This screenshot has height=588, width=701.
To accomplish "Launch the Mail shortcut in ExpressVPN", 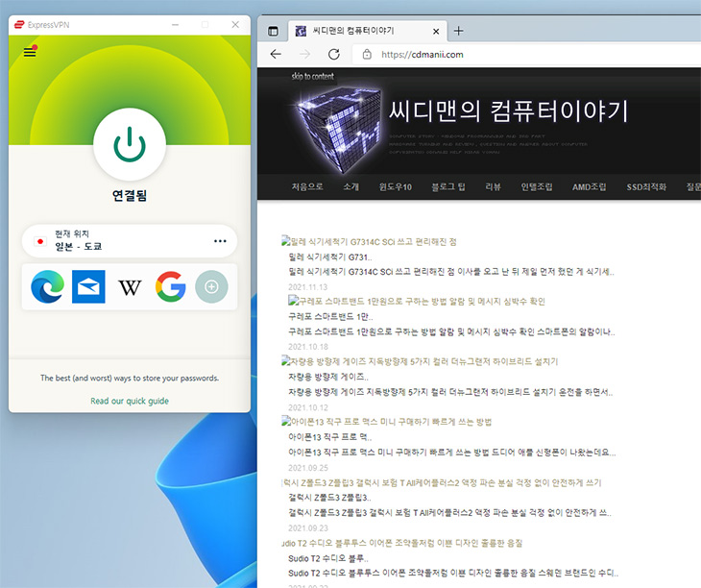I will (88, 286).
